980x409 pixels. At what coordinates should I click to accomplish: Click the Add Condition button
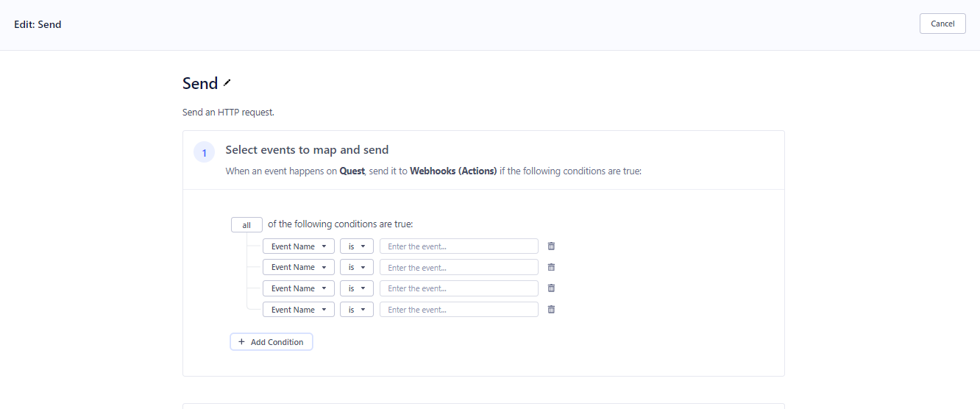(271, 342)
